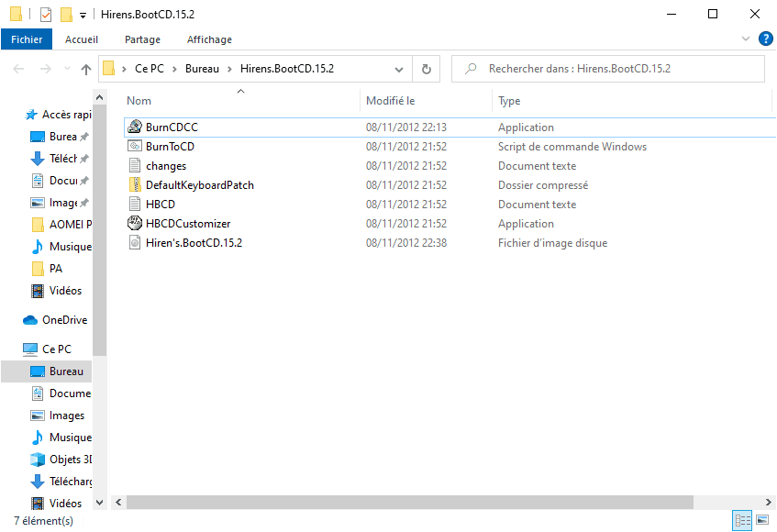
Task: Select the HBCDCustomizer application icon
Action: 135,224
